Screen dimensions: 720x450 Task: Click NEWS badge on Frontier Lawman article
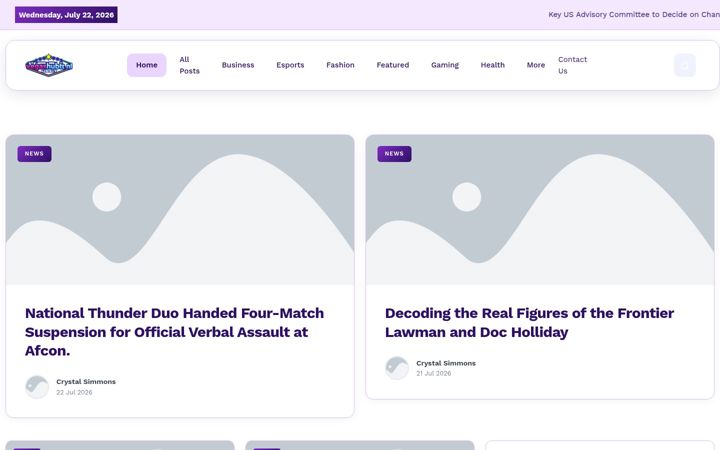(394, 154)
